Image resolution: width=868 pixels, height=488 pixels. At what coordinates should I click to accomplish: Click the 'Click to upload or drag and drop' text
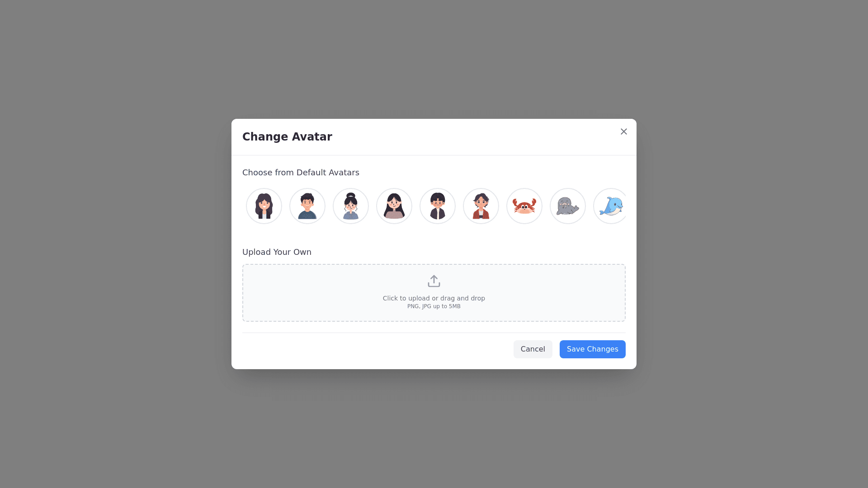click(434, 298)
